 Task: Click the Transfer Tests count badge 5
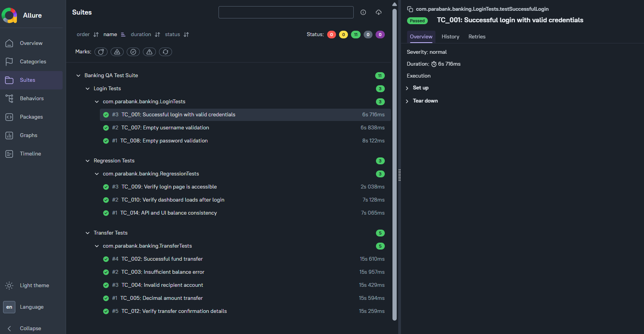(x=380, y=233)
